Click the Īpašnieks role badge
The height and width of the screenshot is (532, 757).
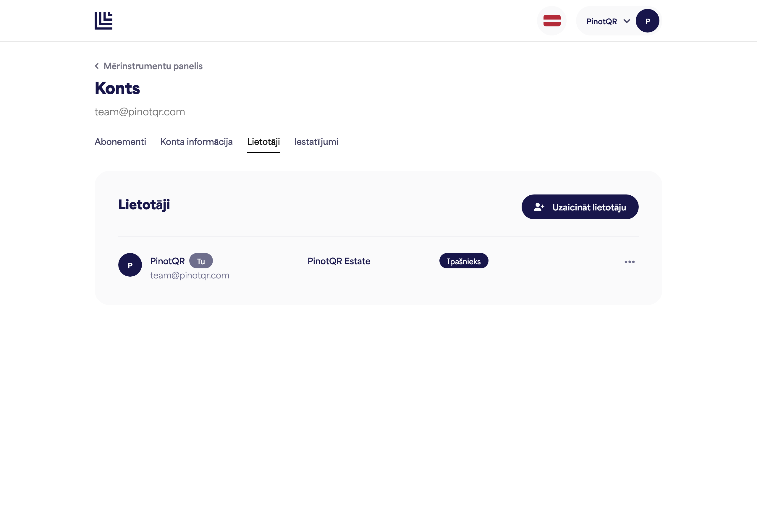(x=464, y=261)
